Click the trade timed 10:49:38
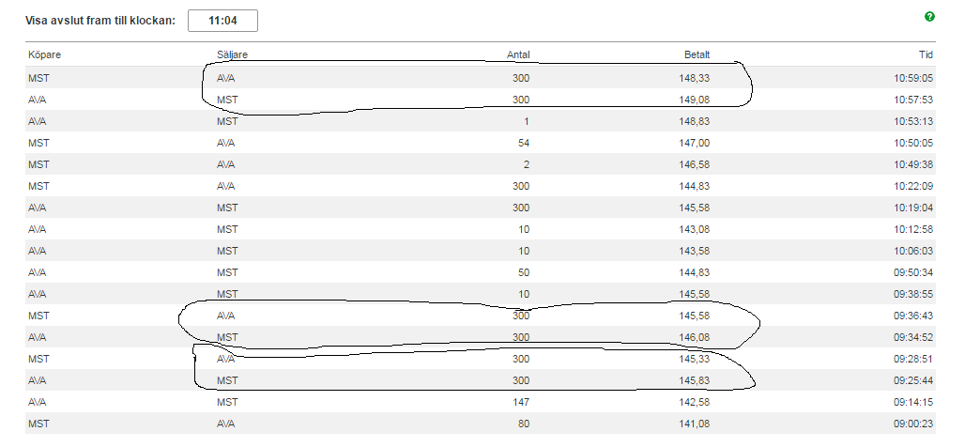Image resolution: width=980 pixels, height=447 pixels. (481, 164)
